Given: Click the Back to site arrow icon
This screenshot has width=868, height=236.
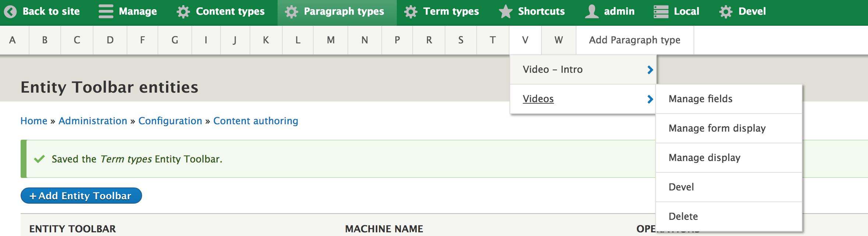Looking at the screenshot, I should point(10,12).
